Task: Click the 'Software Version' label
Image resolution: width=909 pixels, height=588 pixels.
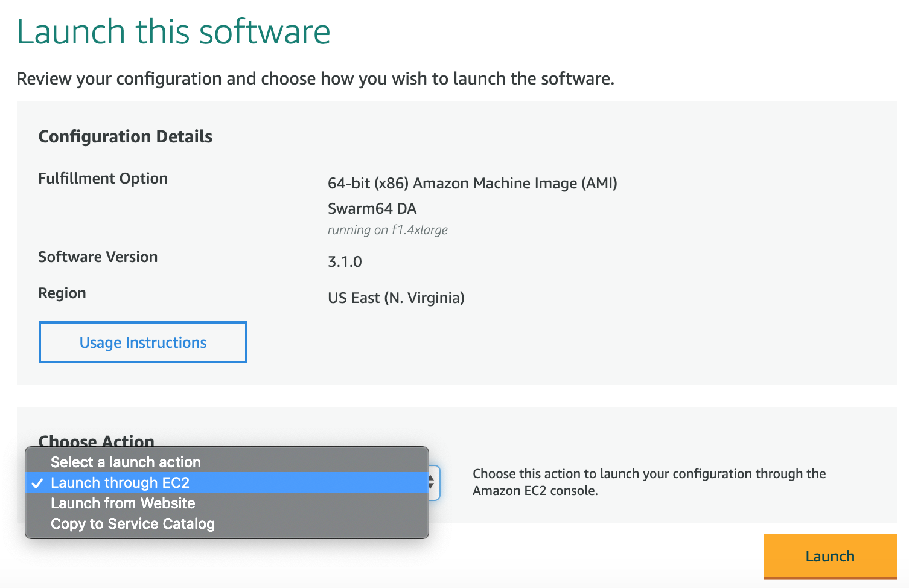Action: pyautogui.click(x=98, y=257)
